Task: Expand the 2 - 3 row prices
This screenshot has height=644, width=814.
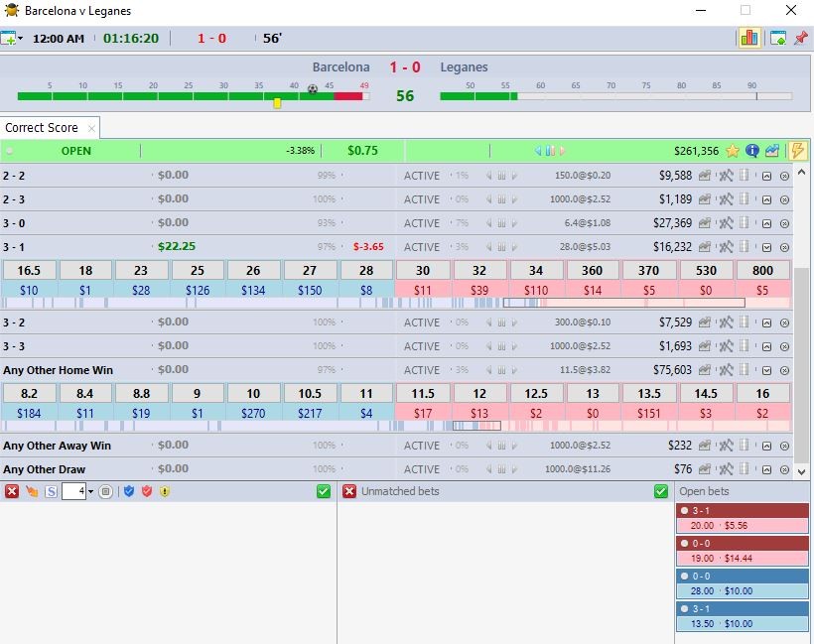Action: [766, 200]
